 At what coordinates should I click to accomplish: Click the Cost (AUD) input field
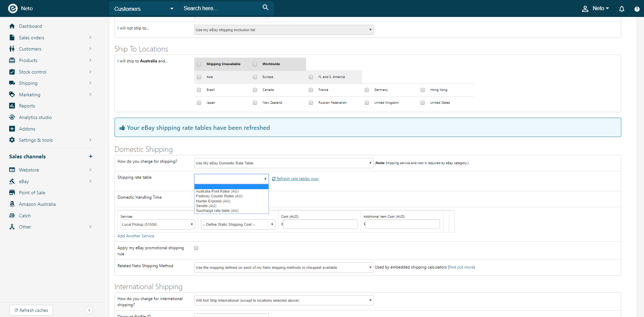click(x=320, y=224)
